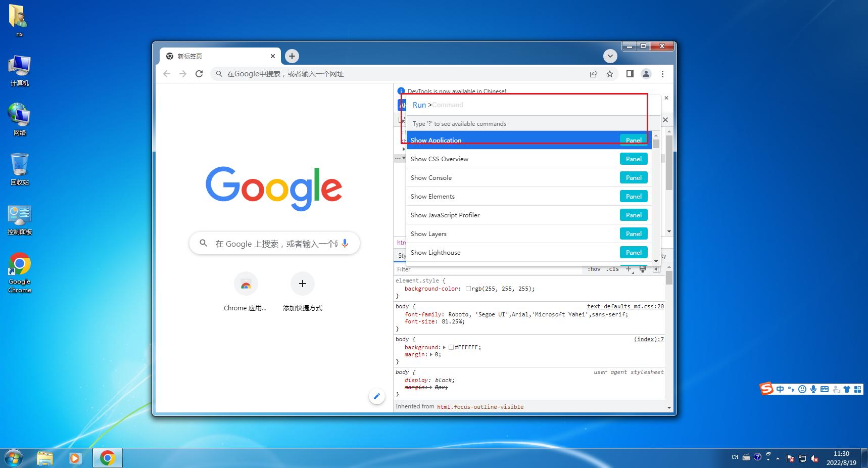
Task: Open Sogou toolbox grid icon
Action: coord(858,389)
